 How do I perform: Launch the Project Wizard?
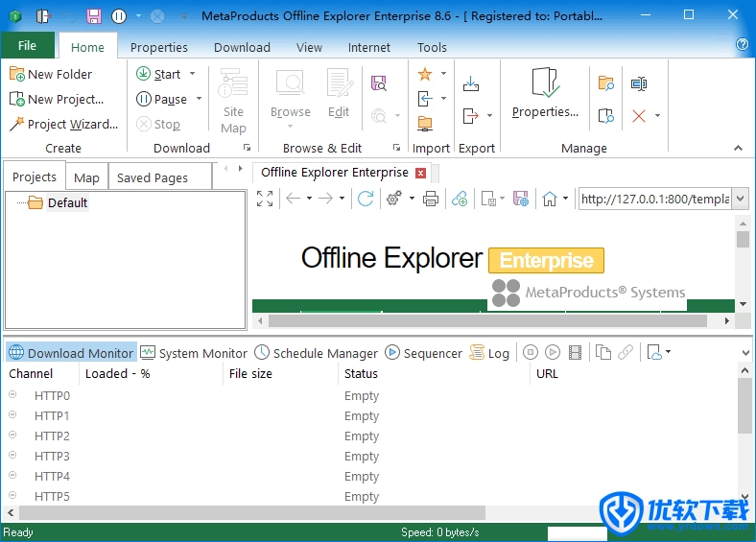[x=63, y=125]
